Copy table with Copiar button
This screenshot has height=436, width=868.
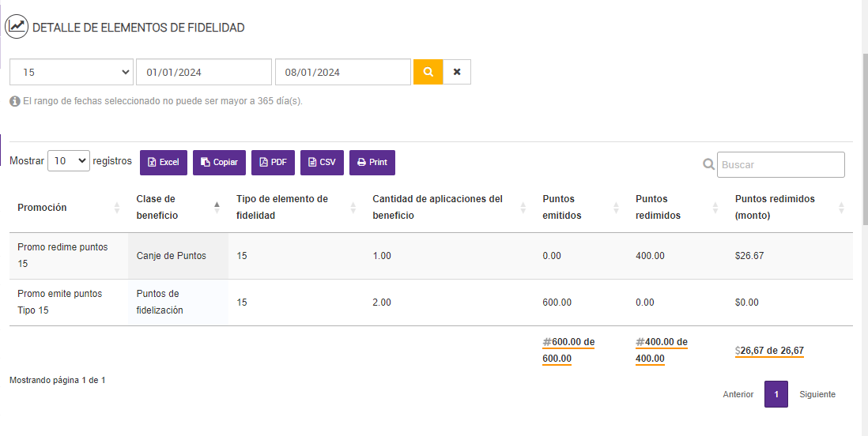219,162
